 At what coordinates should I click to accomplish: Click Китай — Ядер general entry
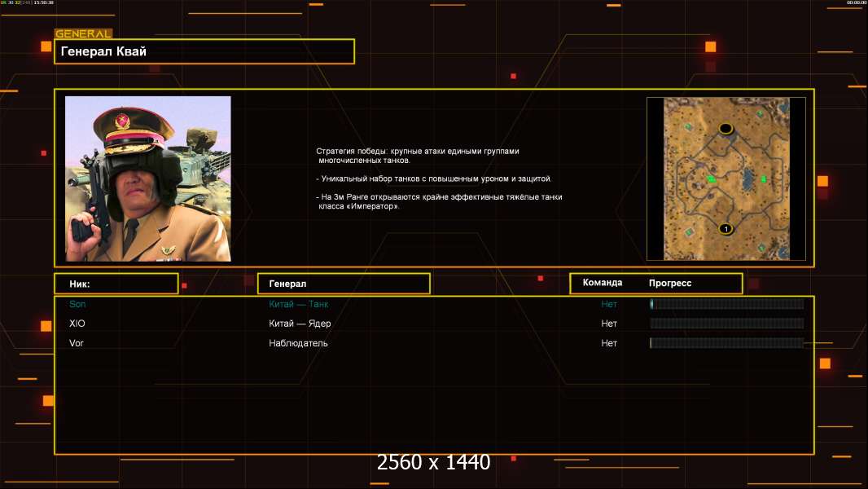[x=300, y=324]
